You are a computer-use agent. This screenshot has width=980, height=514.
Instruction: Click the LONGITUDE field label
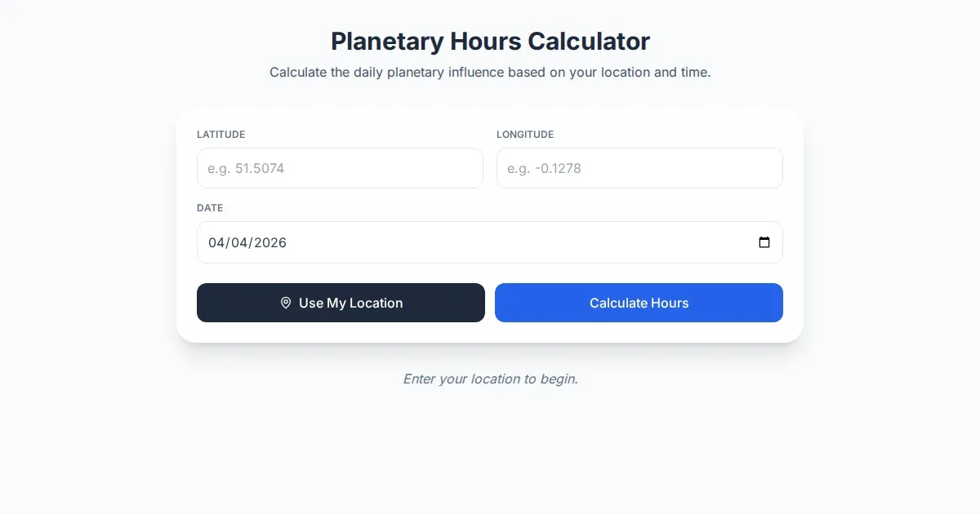(x=525, y=135)
